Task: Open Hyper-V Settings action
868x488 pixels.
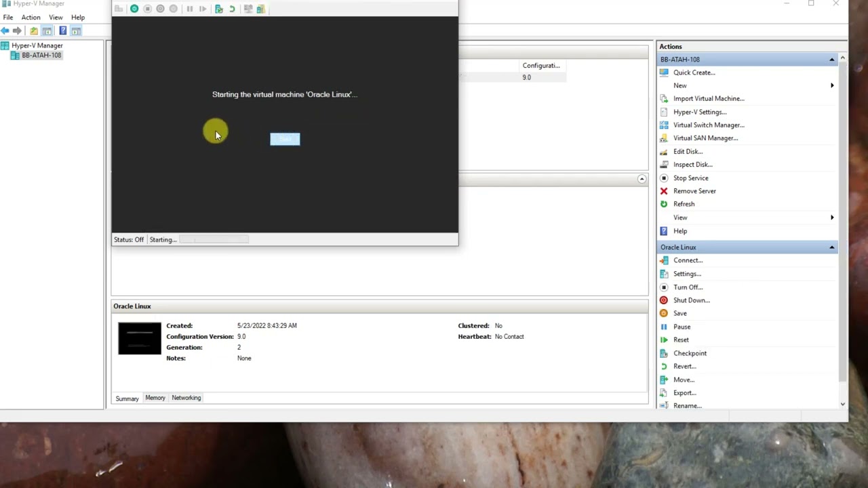Action: [x=699, y=112]
